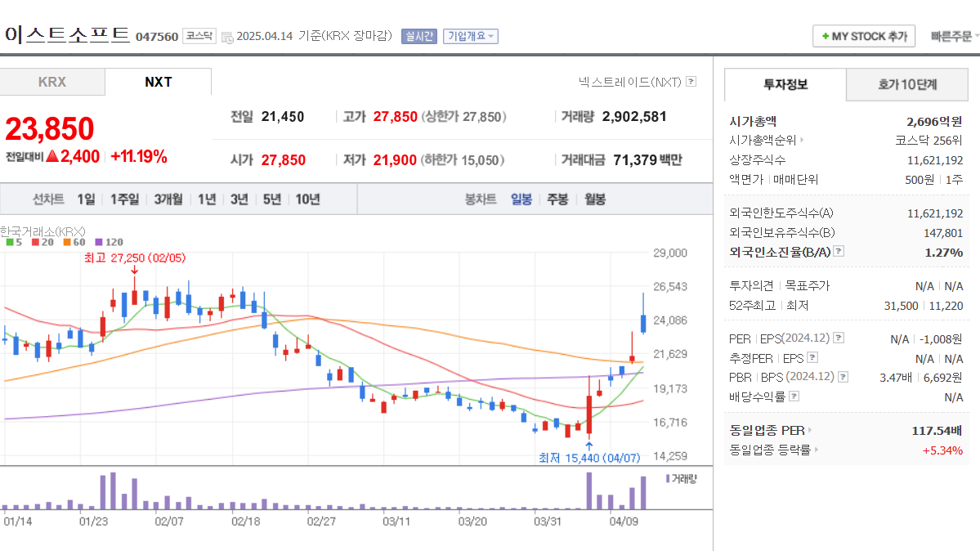Click the current price 23,850

click(x=49, y=129)
